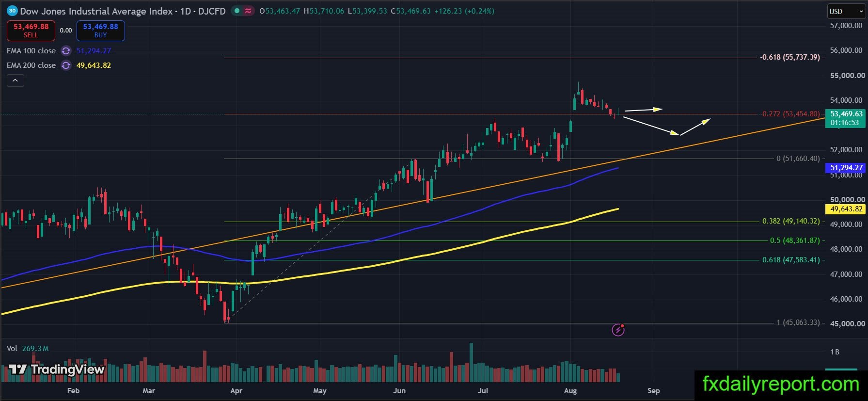The height and width of the screenshot is (401, 868).
Task: Click the 1 B volume axis label
Action: pos(835,352)
